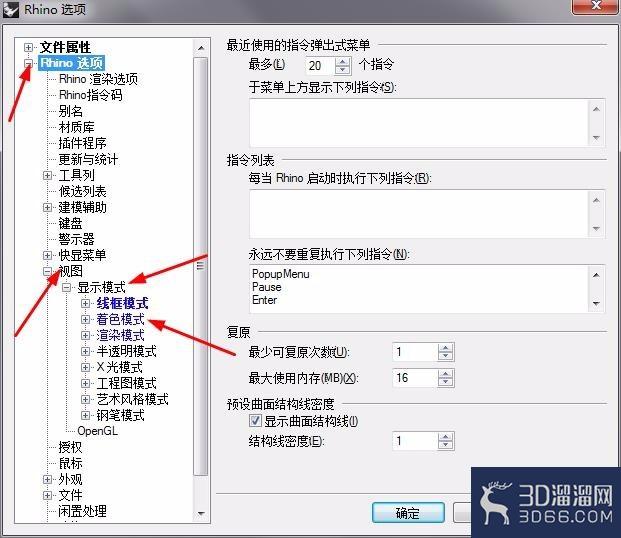Screen dimensions: 621x538
Task: Collapse the 视图 node
Action: pyautogui.click(x=47, y=271)
